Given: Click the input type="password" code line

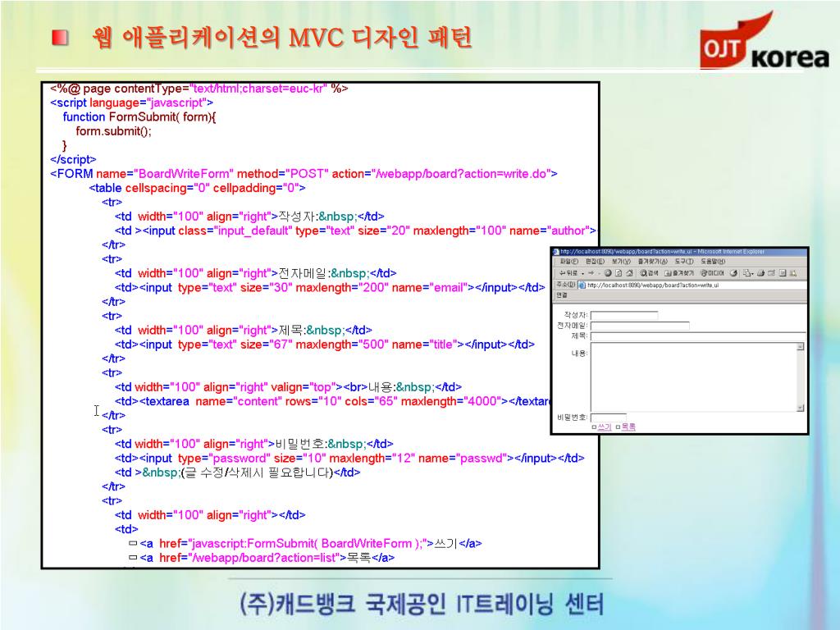Looking at the screenshot, I should click(x=349, y=458).
